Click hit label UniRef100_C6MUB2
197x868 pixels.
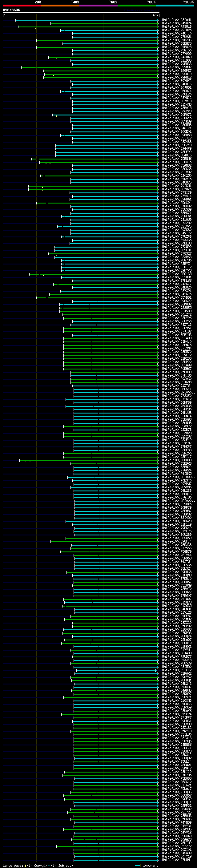pyautogui.click(x=176, y=304)
